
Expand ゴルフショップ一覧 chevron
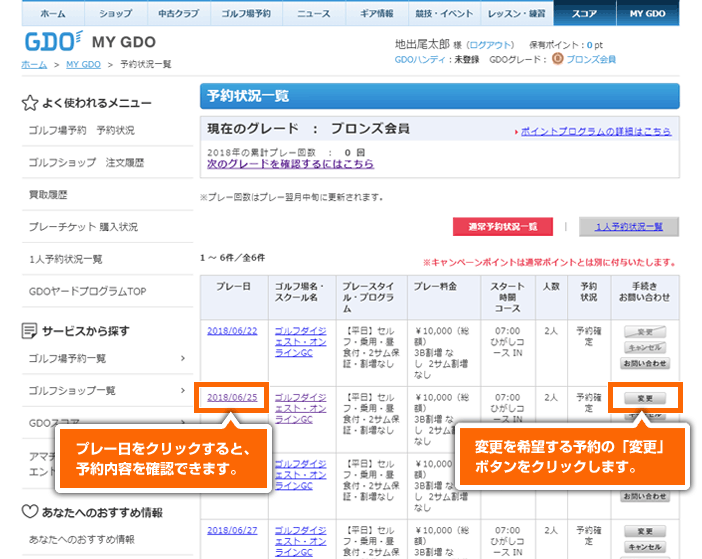click(x=183, y=390)
